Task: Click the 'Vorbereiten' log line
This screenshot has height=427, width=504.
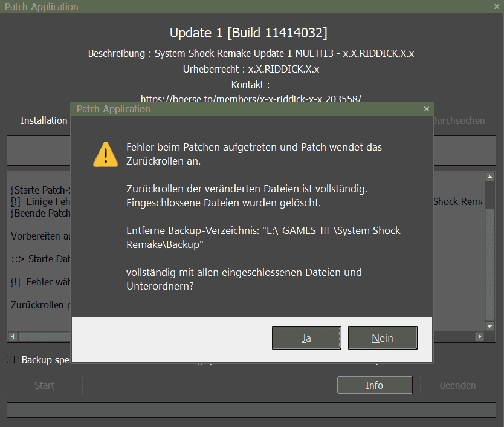Action: point(41,236)
